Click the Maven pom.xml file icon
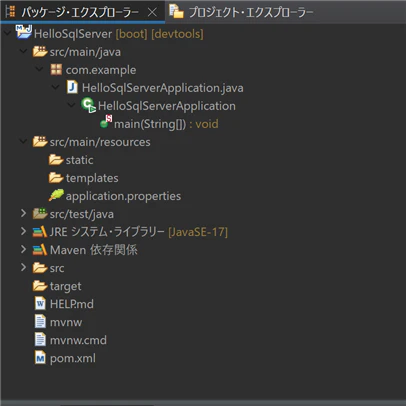Image resolution: width=406 pixels, height=406 pixels. tap(40, 358)
